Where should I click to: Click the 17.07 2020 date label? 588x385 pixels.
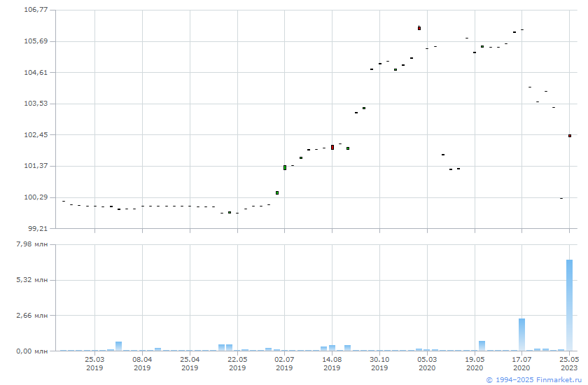pyautogui.click(x=521, y=363)
